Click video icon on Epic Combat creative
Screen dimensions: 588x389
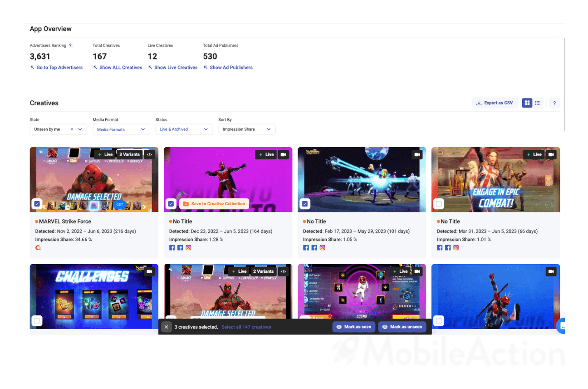(551, 154)
